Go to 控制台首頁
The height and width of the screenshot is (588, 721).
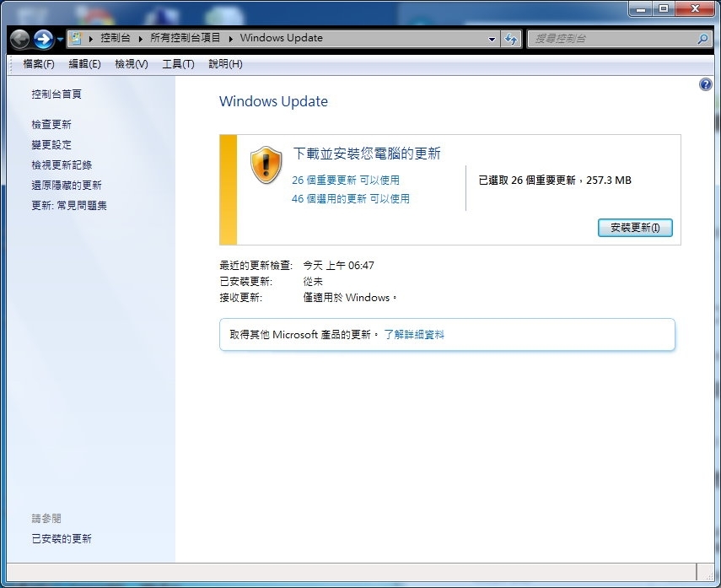pyautogui.click(x=56, y=94)
